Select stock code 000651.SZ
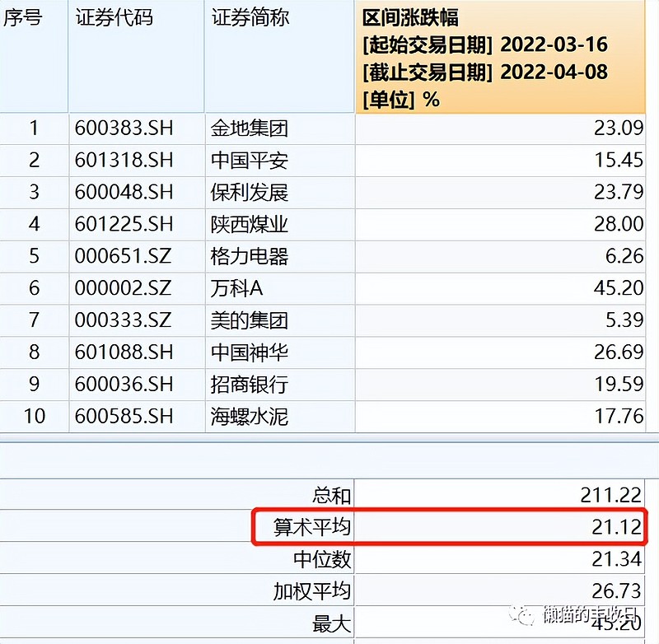This screenshot has height=644, width=659. 123,256
